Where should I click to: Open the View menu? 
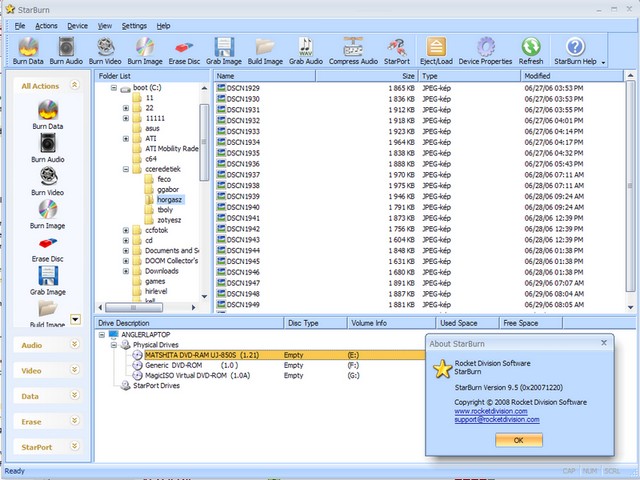point(104,26)
